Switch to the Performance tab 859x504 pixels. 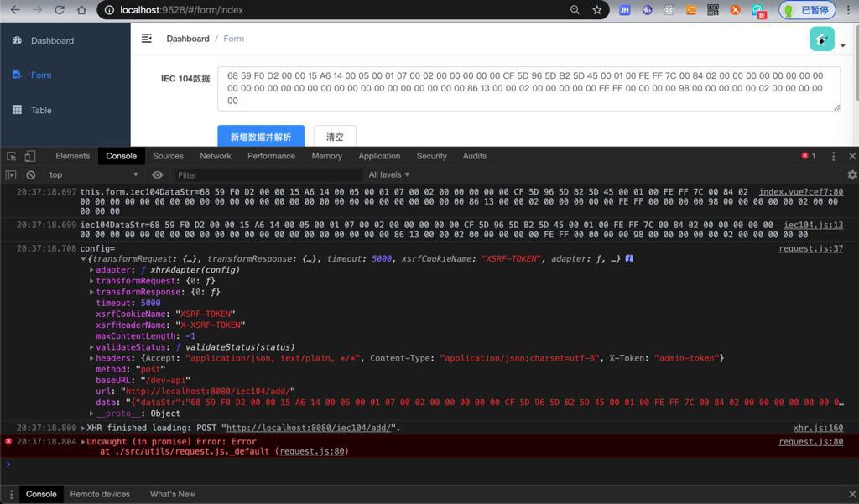(271, 156)
